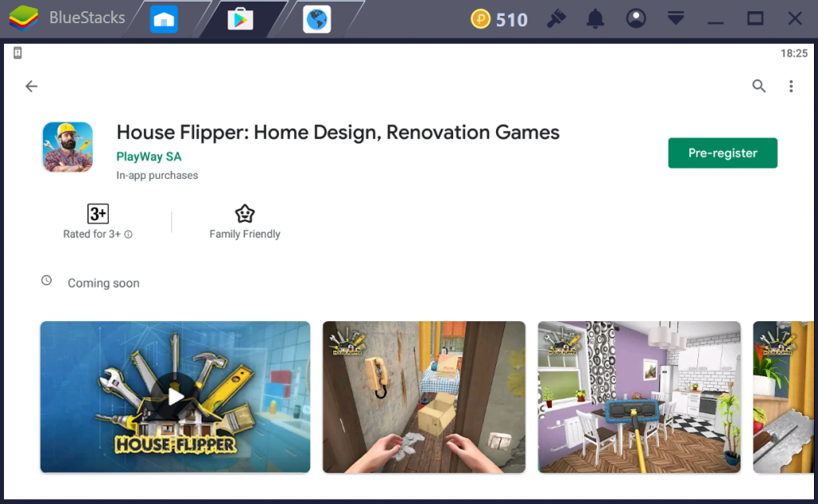Open the PlayWay SA developer link
818x504 pixels.
[149, 157]
